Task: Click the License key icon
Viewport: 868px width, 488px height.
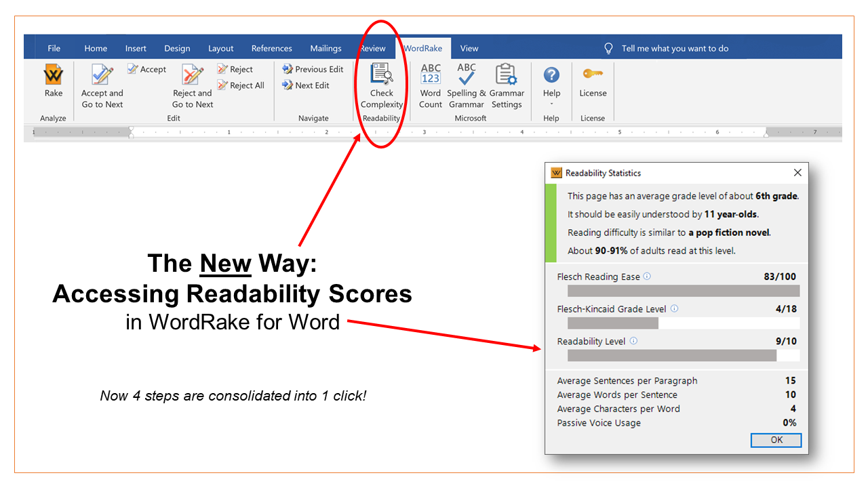Action: (x=593, y=73)
